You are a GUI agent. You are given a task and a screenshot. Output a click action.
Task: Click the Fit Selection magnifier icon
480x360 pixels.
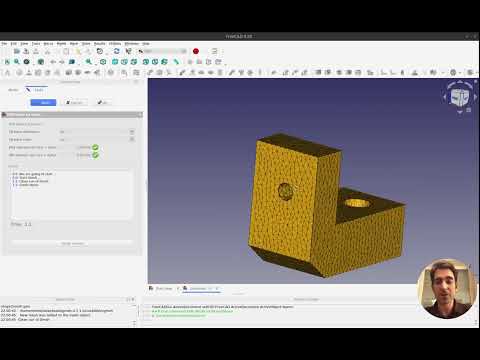pos(17,62)
